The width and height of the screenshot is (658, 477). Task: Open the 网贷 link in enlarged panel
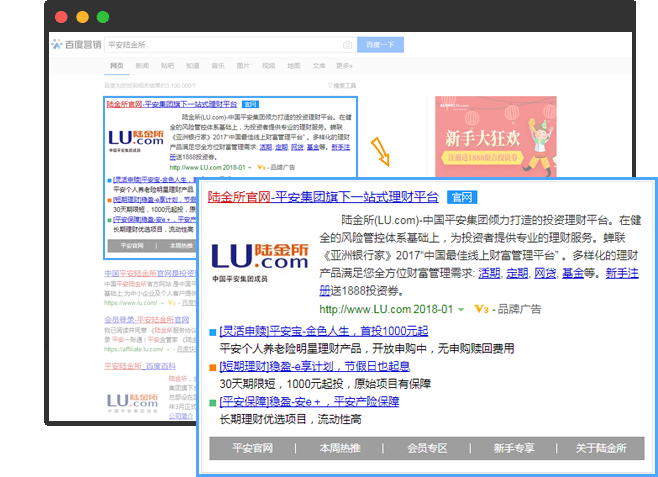[545, 273]
